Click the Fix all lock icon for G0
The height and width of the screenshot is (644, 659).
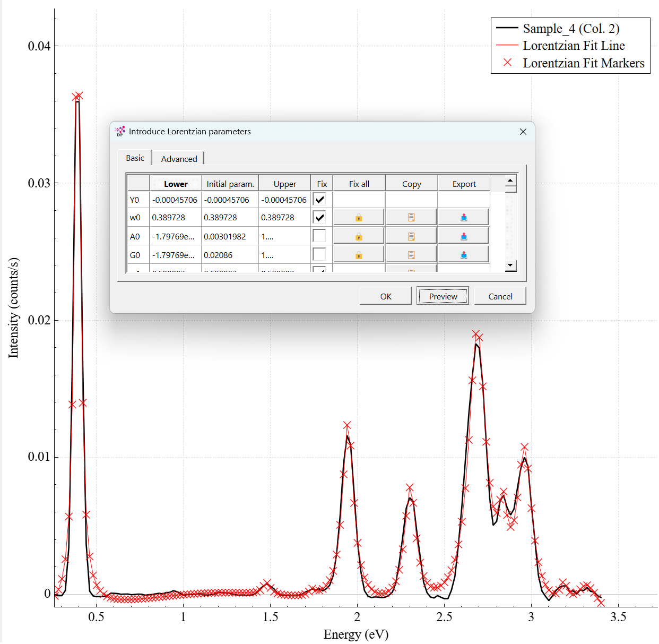[359, 254]
